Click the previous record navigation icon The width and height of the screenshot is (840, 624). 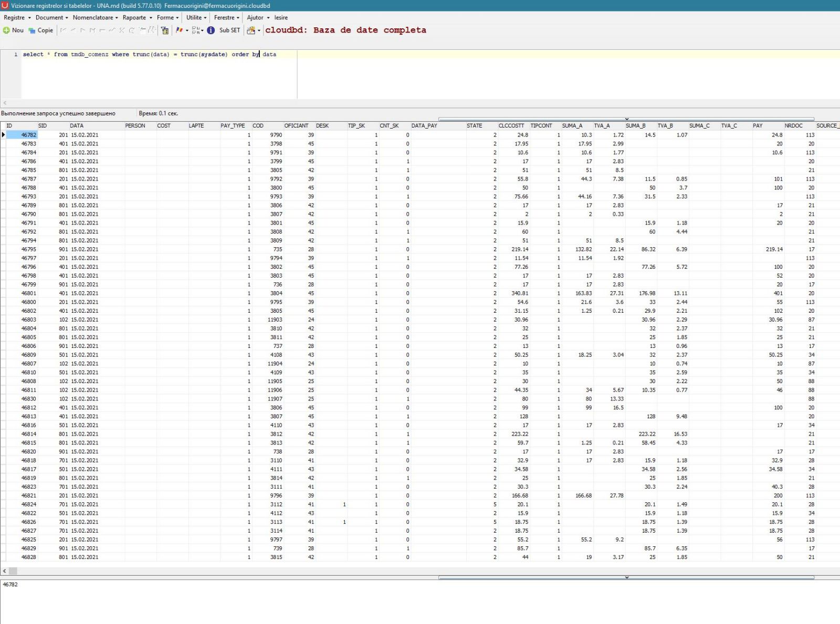pyautogui.click(x=73, y=30)
